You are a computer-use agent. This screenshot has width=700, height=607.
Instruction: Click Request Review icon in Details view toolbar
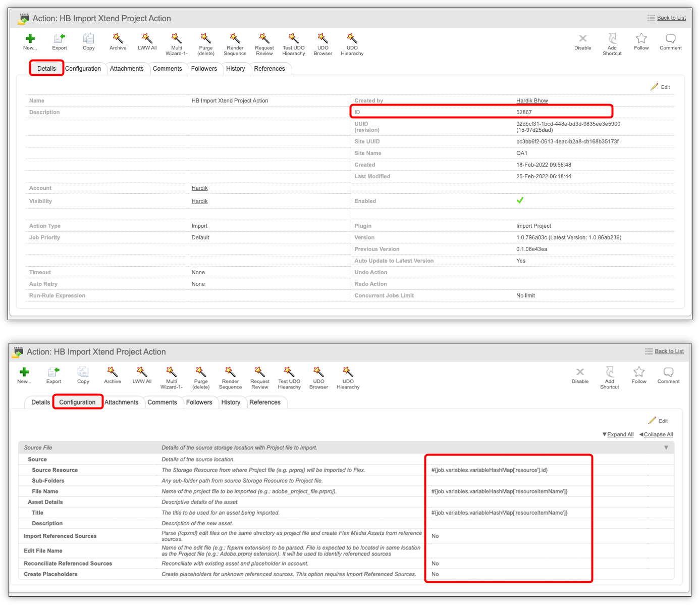click(264, 39)
